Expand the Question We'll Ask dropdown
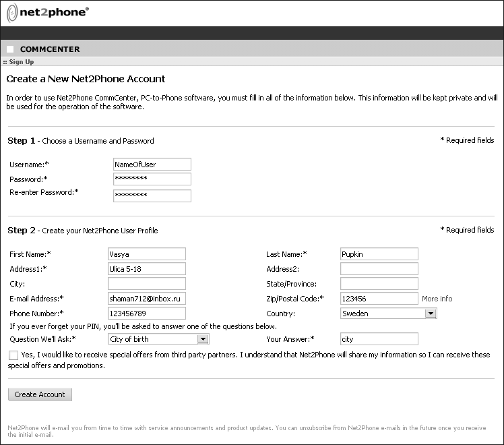The width and height of the screenshot is (504, 445). pos(159,339)
